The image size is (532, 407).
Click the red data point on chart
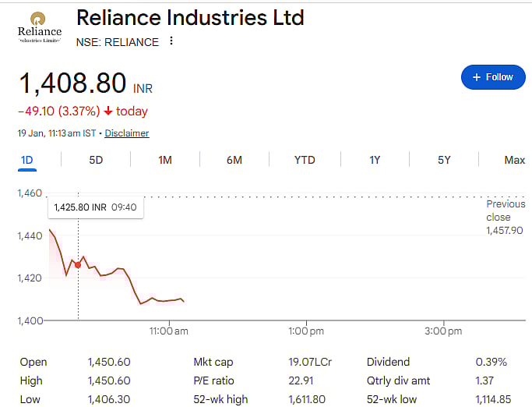click(x=78, y=265)
